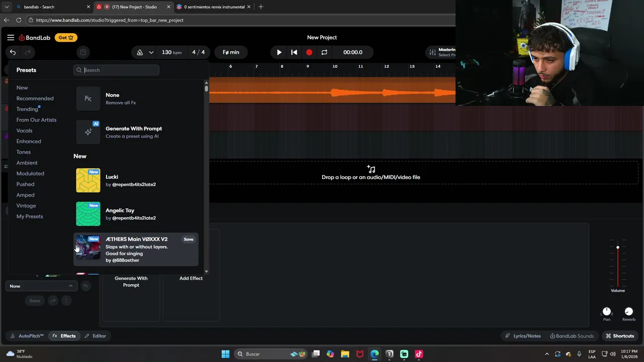This screenshot has width=644, height=362.
Task: Open the F# min key selector
Action: 231,52
